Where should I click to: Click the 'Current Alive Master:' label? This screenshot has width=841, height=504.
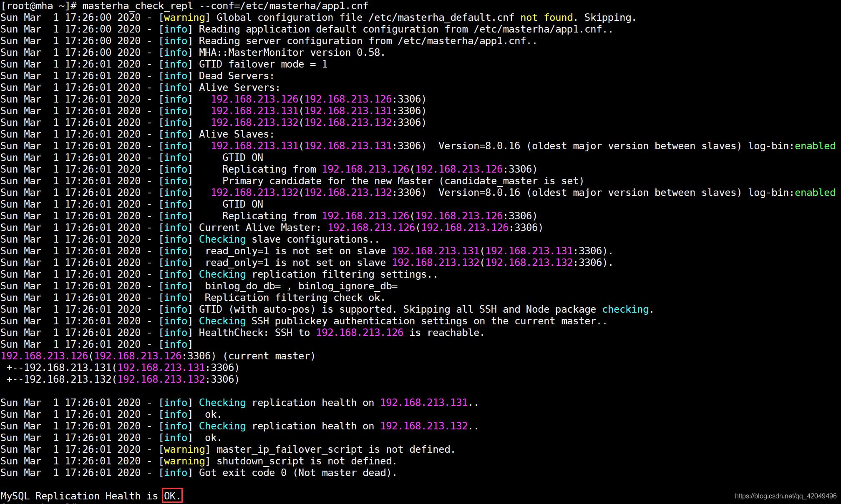click(x=260, y=228)
